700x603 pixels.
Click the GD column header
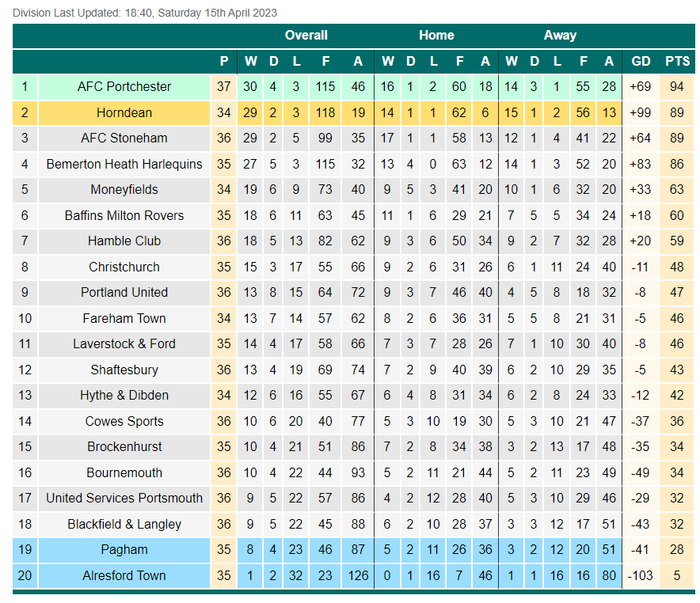[641, 61]
